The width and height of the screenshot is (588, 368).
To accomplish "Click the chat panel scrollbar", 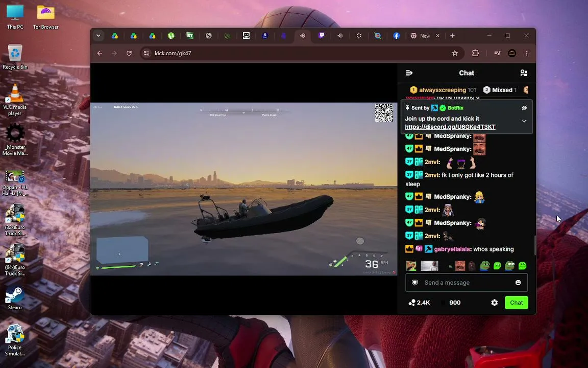I will [535, 245].
